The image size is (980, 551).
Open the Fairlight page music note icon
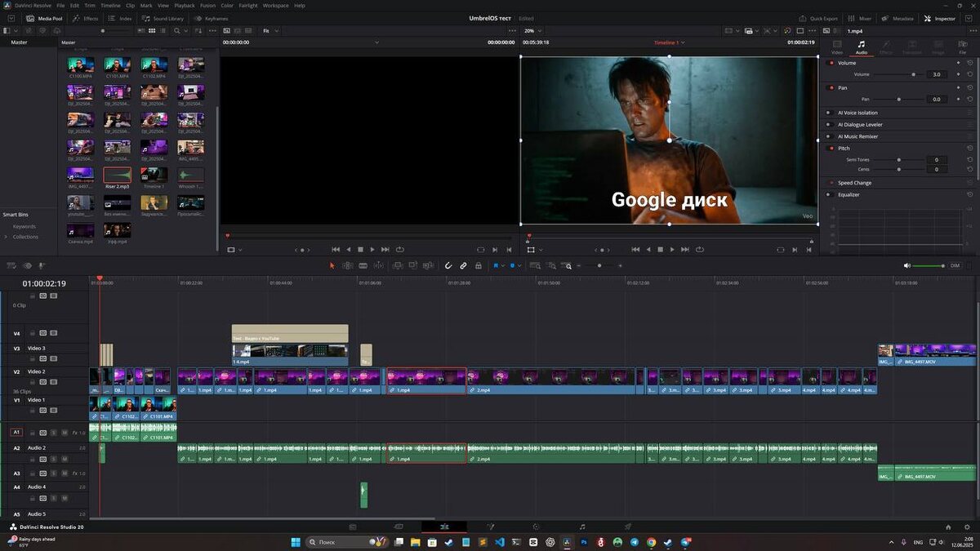tap(581, 527)
